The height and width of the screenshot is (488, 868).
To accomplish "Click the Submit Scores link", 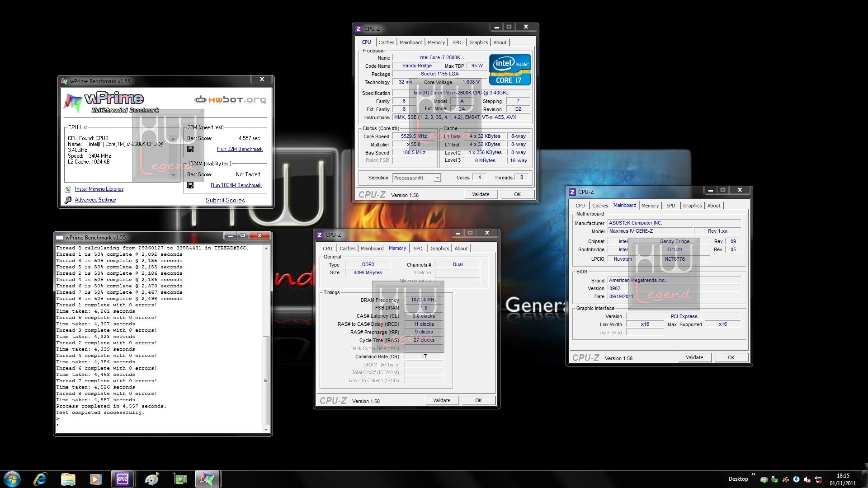I will 225,200.
